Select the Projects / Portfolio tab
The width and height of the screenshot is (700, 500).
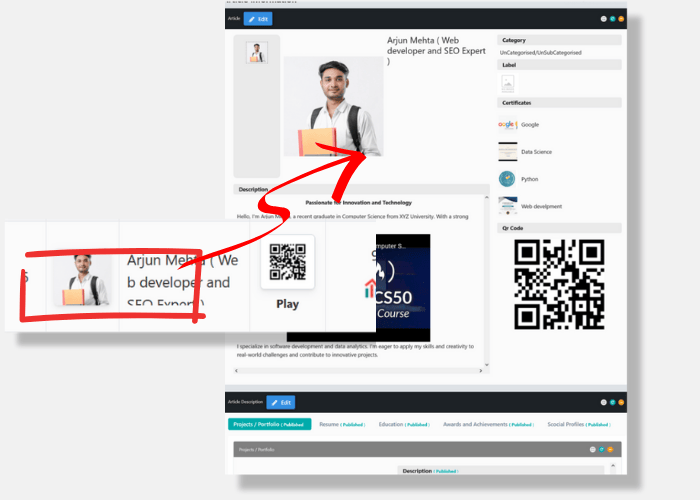pos(270,424)
